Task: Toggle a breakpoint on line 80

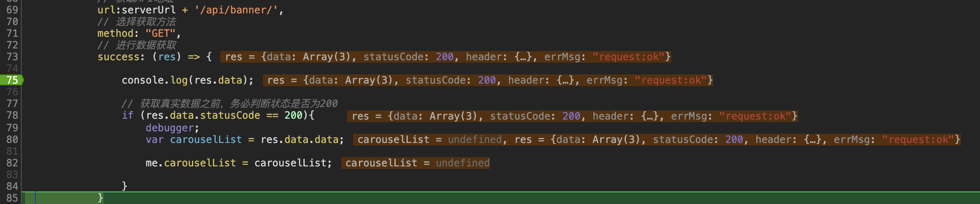Action: 12,139
